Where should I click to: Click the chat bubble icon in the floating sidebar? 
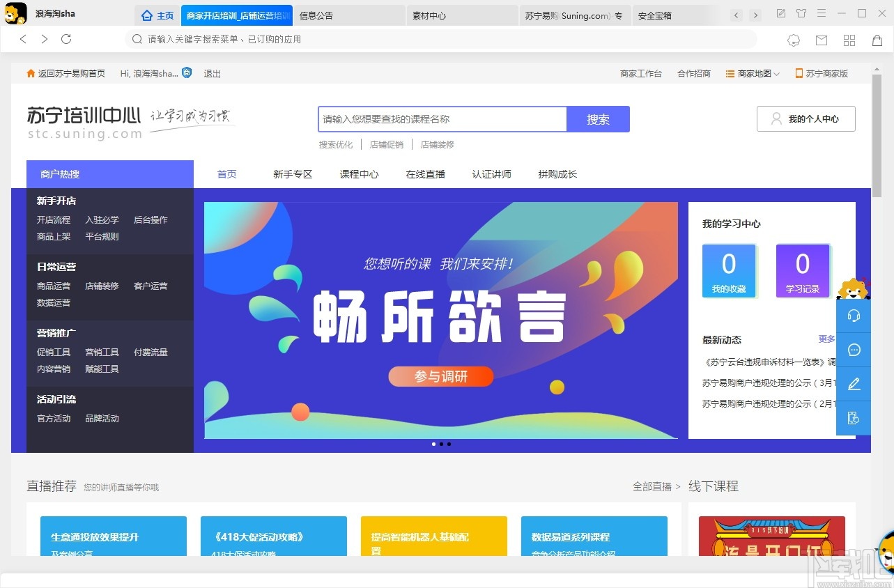[854, 350]
